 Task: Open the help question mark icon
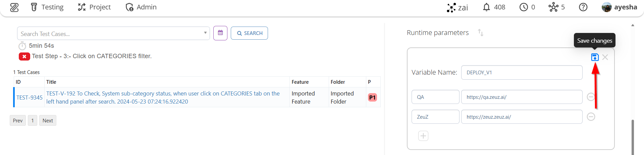[x=583, y=7]
